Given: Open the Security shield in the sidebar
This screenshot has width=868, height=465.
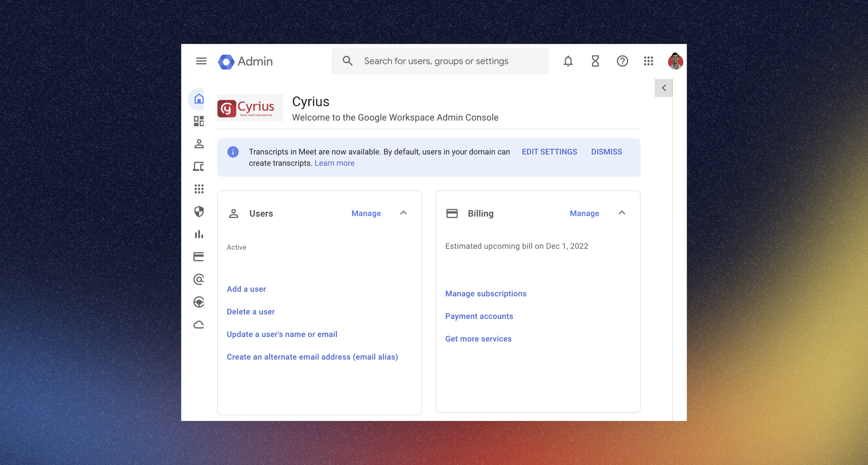Looking at the screenshot, I should tap(199, 211).
